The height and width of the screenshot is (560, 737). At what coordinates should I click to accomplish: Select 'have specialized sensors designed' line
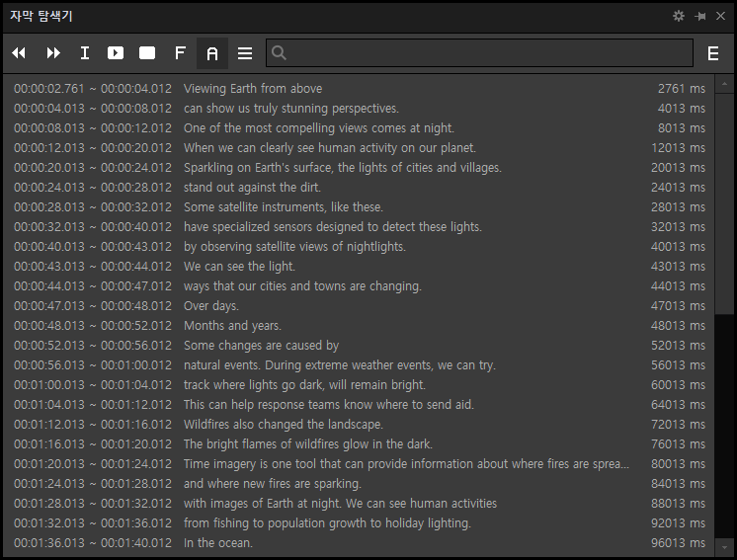click(x=333, y=227)
